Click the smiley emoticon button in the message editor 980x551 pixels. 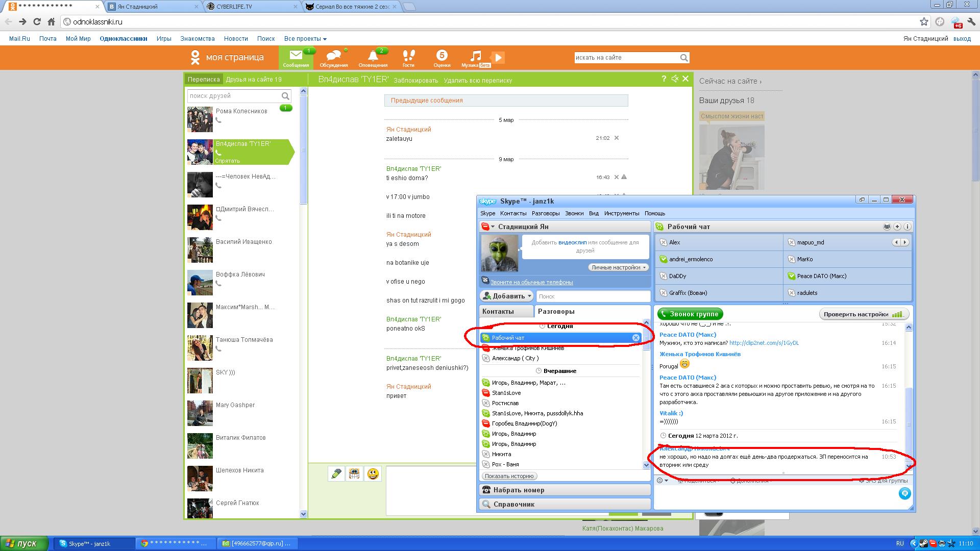pos(373,474)
